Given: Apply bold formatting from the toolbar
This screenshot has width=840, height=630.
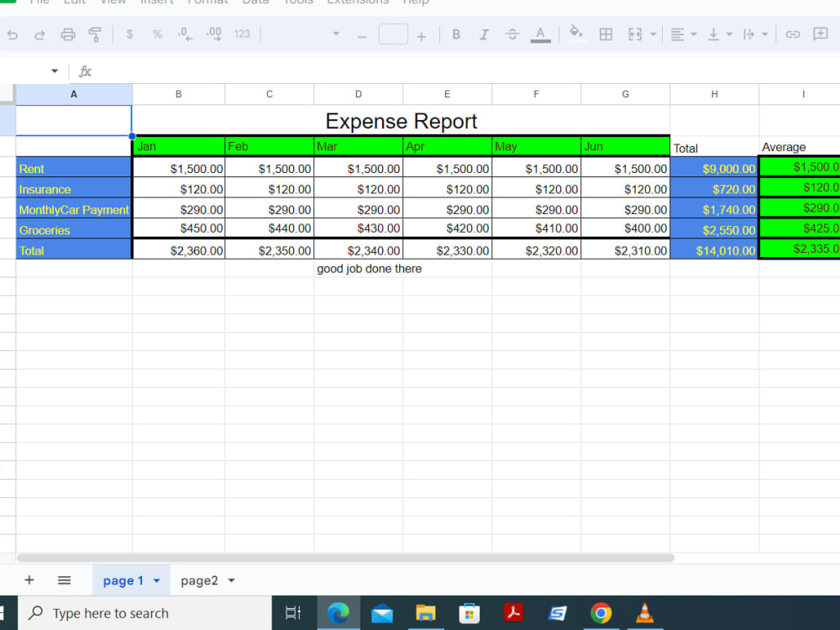Looking at the screenshot, I should [456, 34].
